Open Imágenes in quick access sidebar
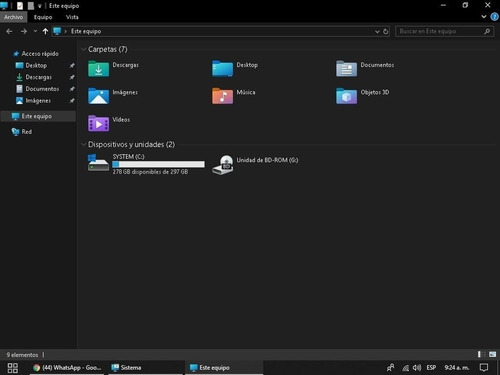 (38, 100)
